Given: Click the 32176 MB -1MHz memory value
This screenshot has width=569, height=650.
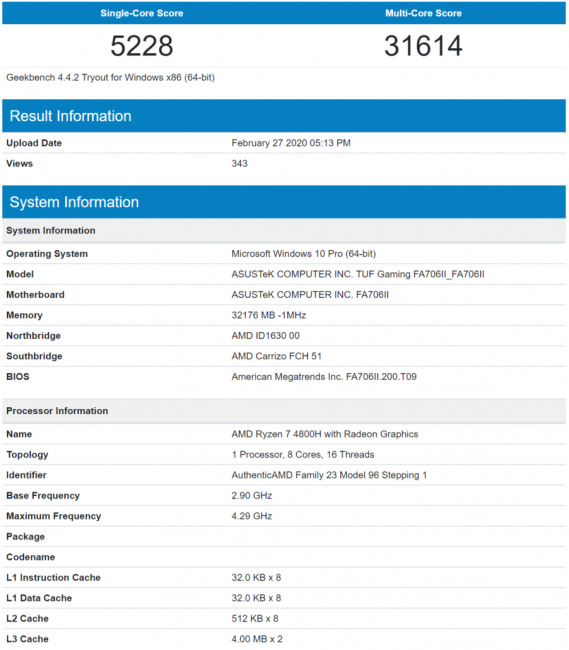Looking at the screenshot, I should (x=269, y=315).
